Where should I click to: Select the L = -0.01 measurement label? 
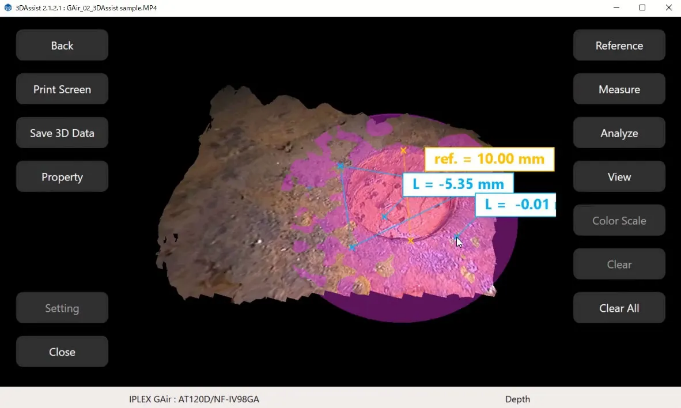[515, 205]
